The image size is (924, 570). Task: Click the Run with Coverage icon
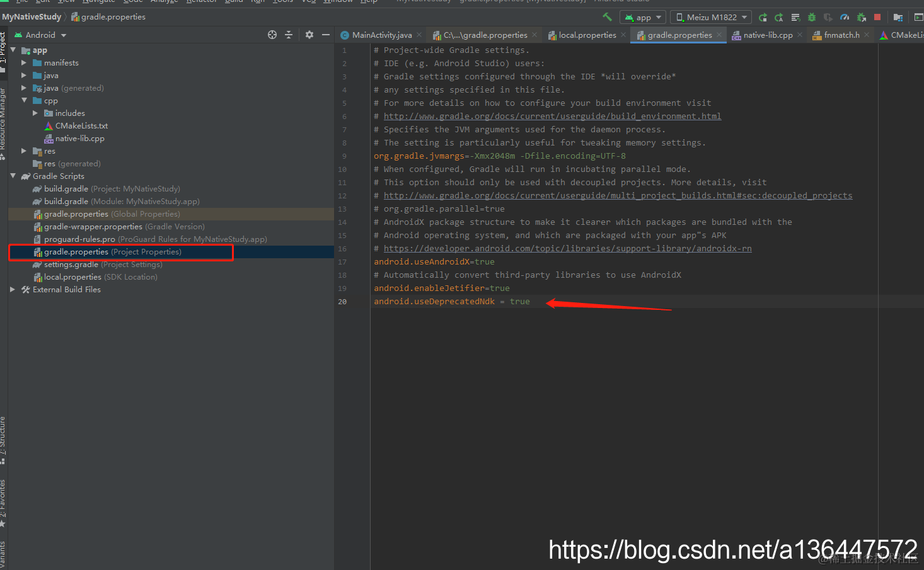828,17
